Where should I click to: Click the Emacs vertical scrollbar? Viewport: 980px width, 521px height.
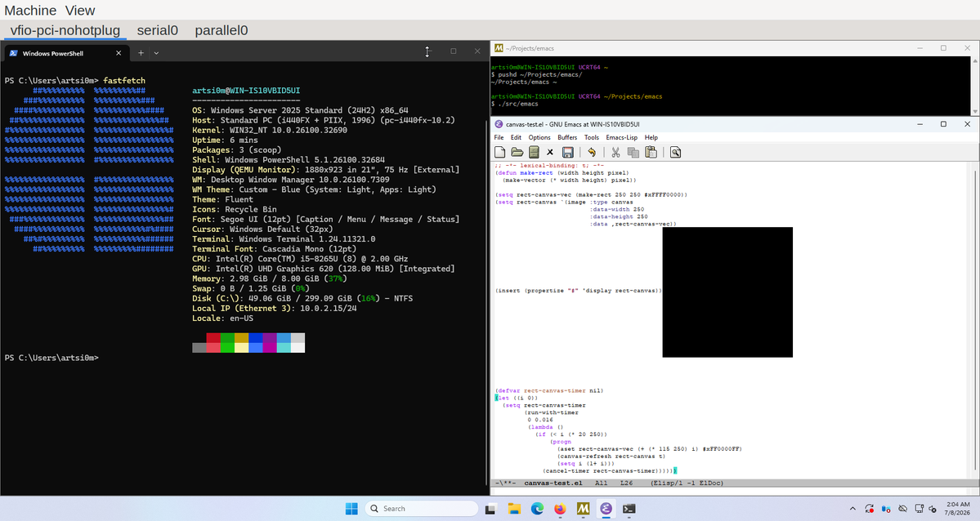coord(975,318)
